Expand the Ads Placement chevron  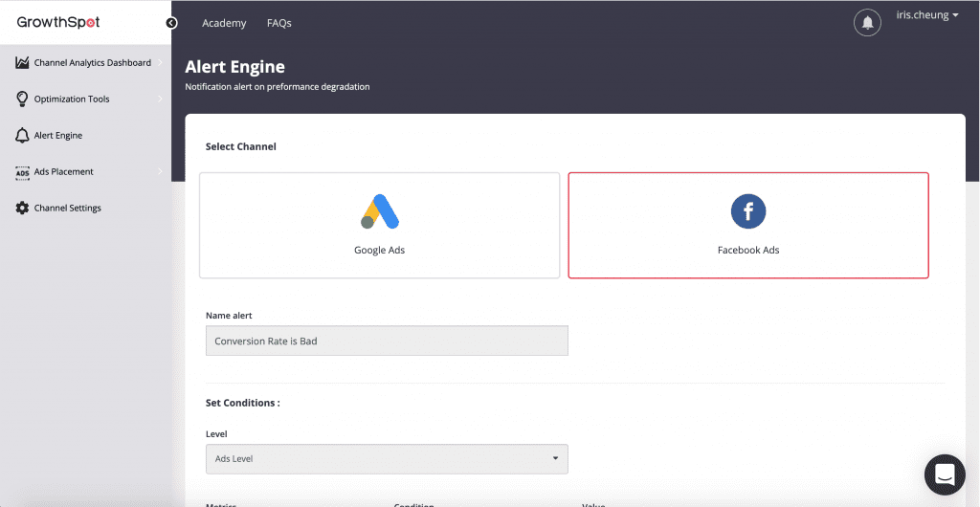[161, 171]
